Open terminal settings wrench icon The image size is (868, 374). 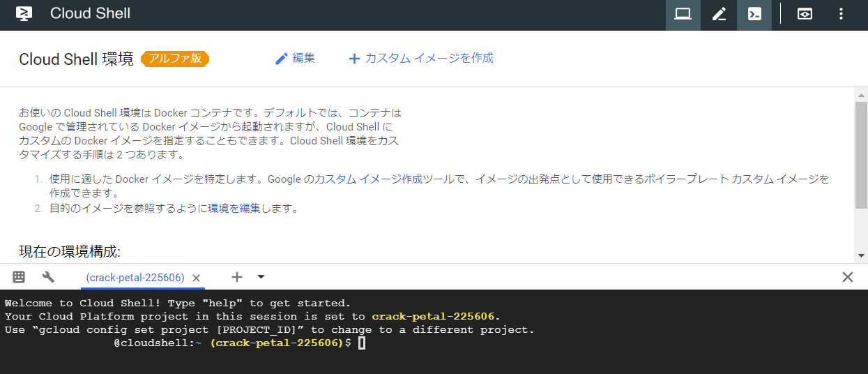click(48, 277)
